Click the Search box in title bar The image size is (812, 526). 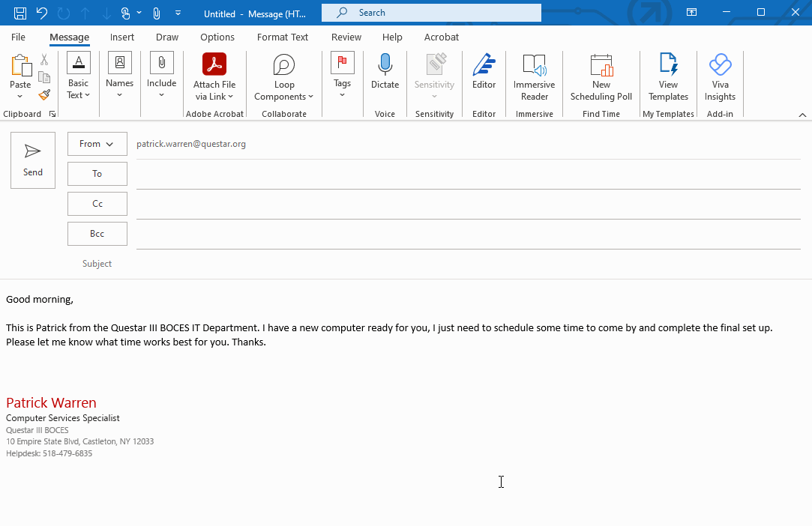[x=431, y=13]
